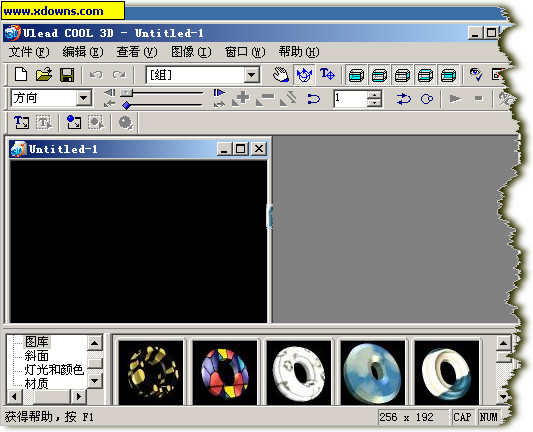Open the 文件(F) menu
The width and height of the screenshot is (533, 432).
coord(29,52)
